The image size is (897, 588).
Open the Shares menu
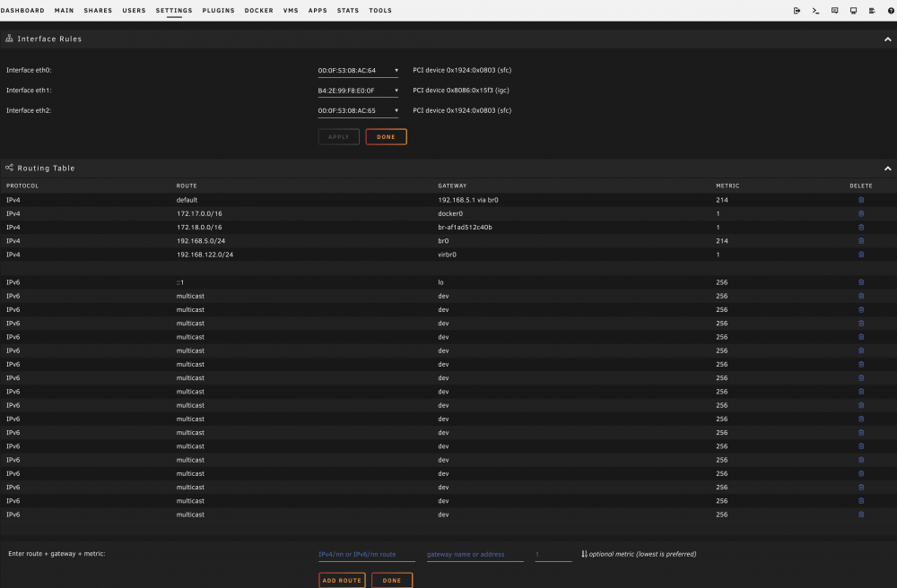(98, 10)
